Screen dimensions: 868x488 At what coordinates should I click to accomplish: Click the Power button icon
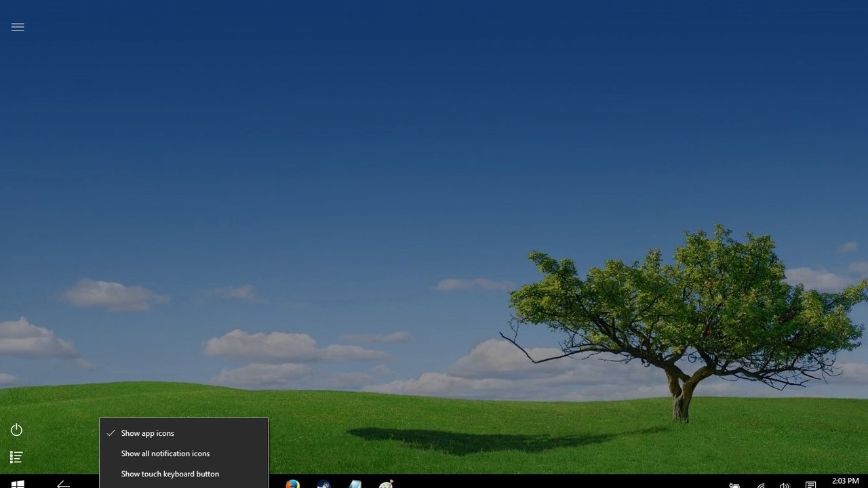tap(17, 430)
